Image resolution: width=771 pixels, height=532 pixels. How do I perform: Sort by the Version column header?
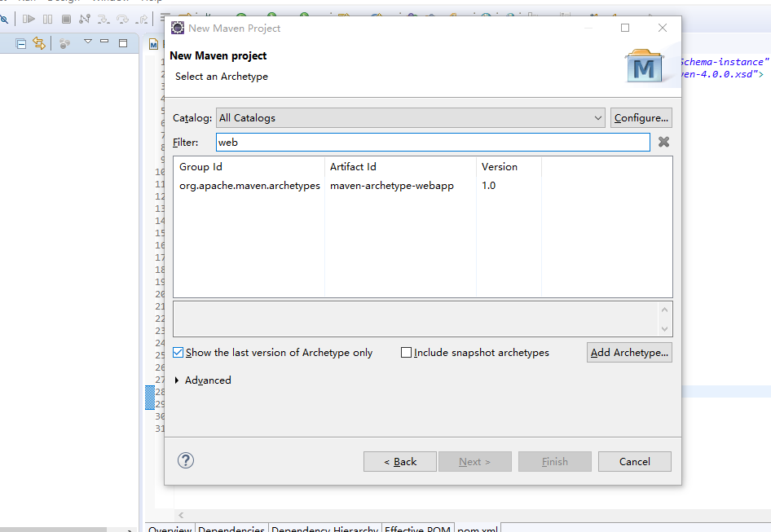[509, 167]
